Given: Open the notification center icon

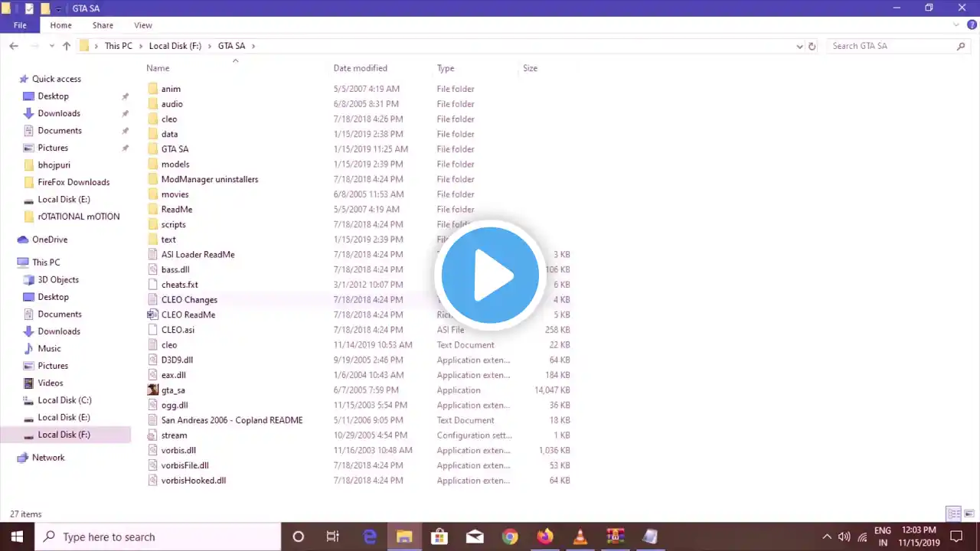Looking at the screenshot, I should tap(956, 536).
